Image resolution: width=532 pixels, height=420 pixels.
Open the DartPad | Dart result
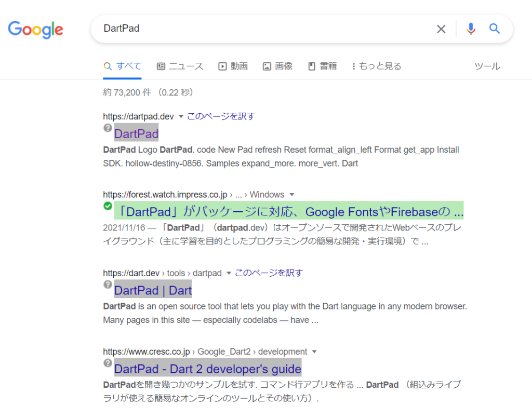click(x=153, y=291)
